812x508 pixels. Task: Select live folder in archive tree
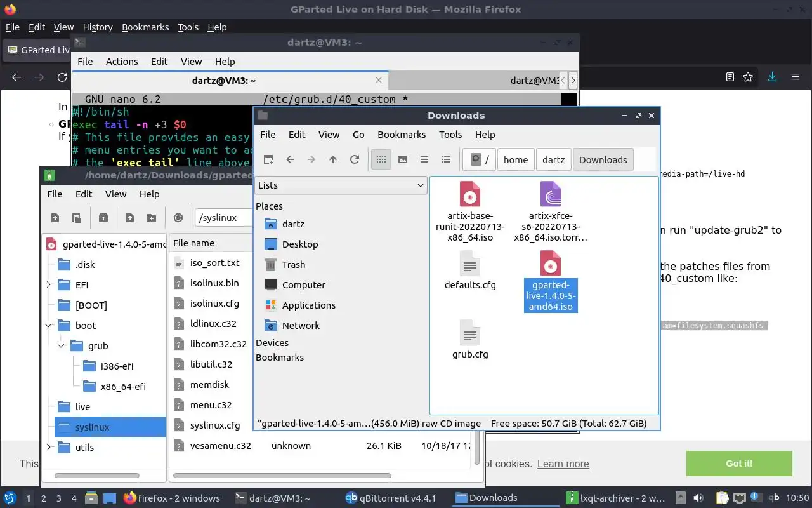(82, 406)
